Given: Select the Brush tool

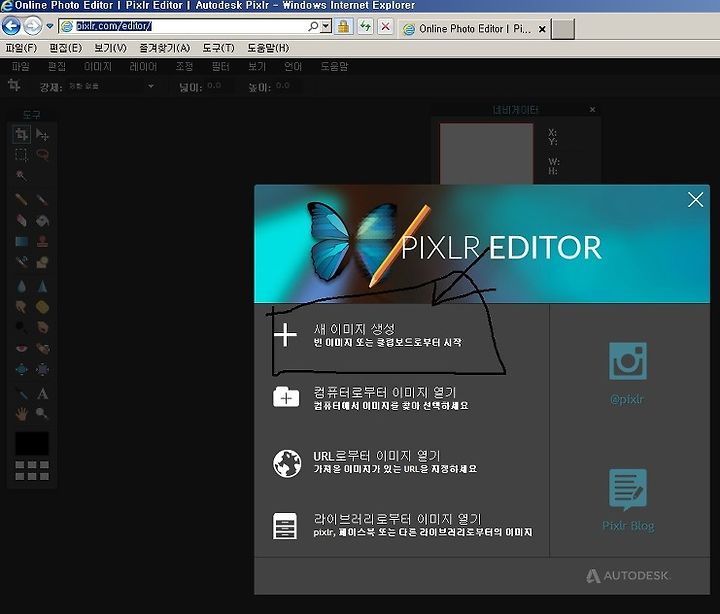Looking at the screenshot, I should tap(42, 199).
